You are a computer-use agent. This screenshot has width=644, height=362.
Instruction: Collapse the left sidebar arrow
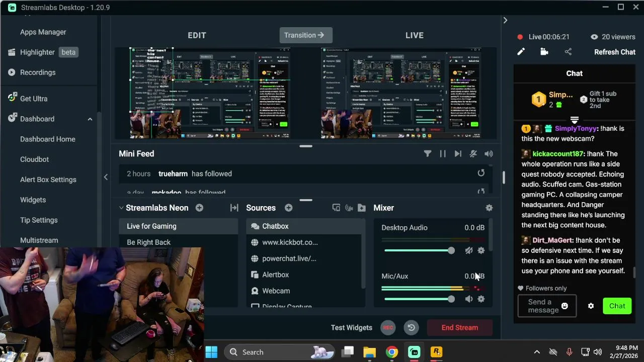(x=106, y=177)
